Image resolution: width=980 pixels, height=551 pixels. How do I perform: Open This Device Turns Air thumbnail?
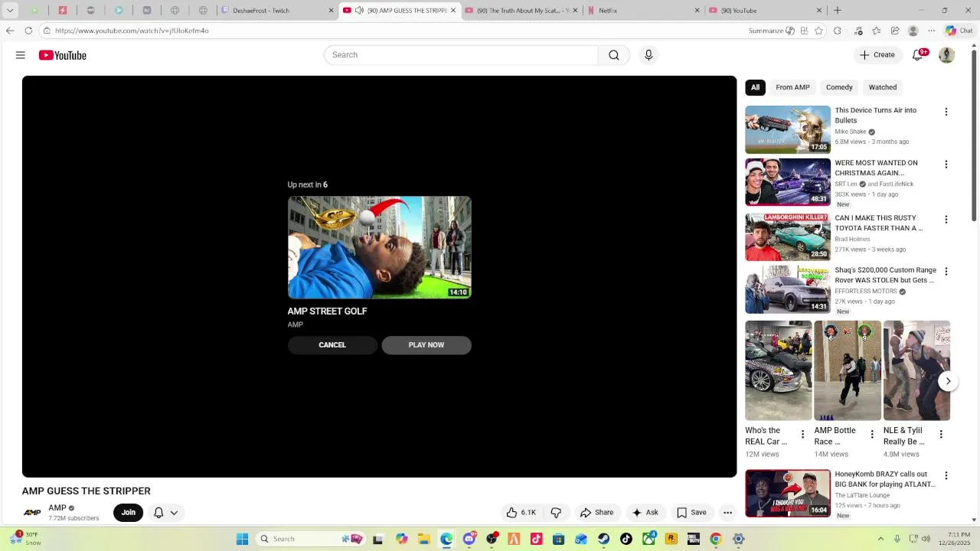[x=788, y=129]
